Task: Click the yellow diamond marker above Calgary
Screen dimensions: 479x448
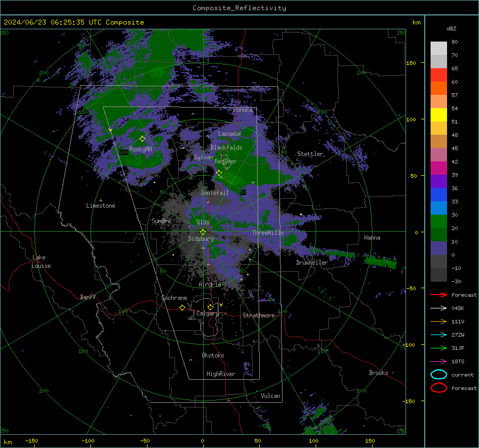Action: click(210, 307)
